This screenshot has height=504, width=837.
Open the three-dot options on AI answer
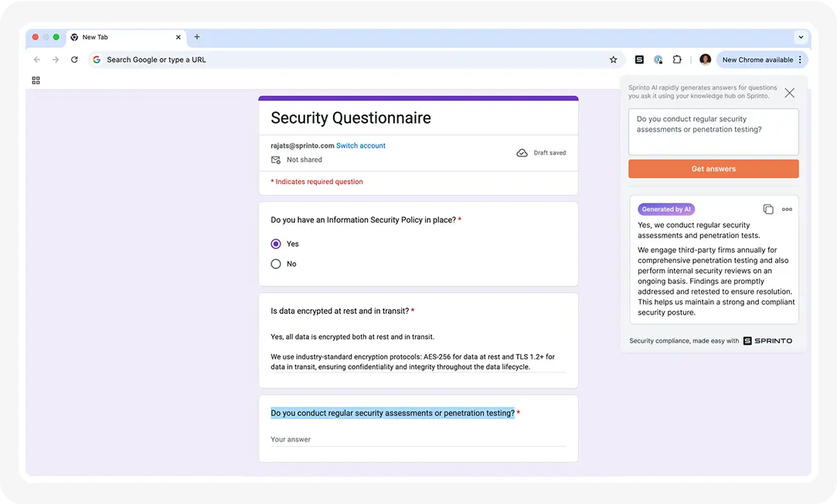point(787,209)
